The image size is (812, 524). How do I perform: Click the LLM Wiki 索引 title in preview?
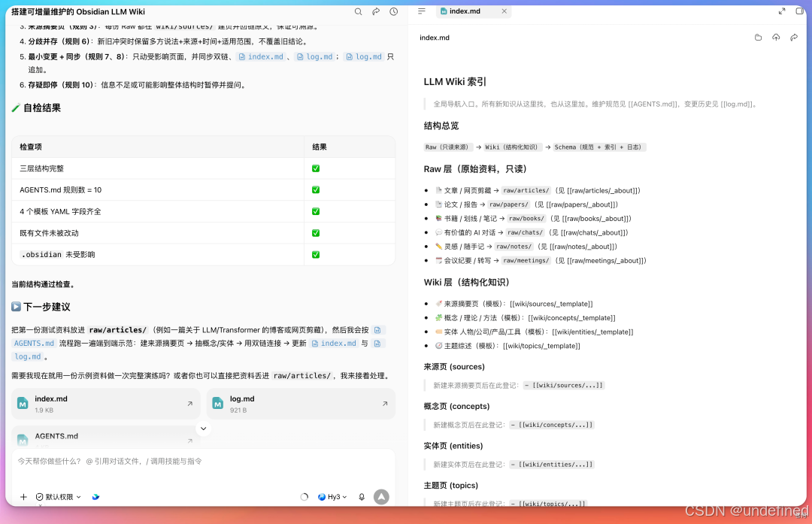(455, 82)
